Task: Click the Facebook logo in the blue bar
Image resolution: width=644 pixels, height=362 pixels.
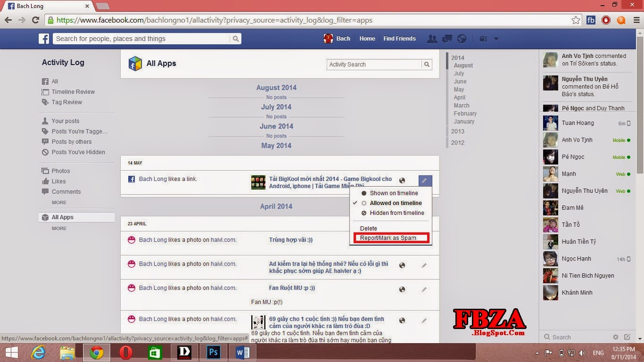Action: click(x=44, y=39)
